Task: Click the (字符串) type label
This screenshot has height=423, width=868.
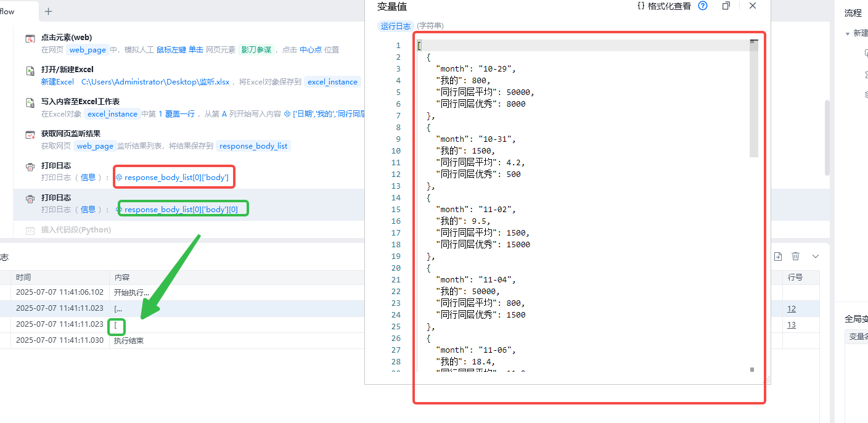Action: (430, 26)
